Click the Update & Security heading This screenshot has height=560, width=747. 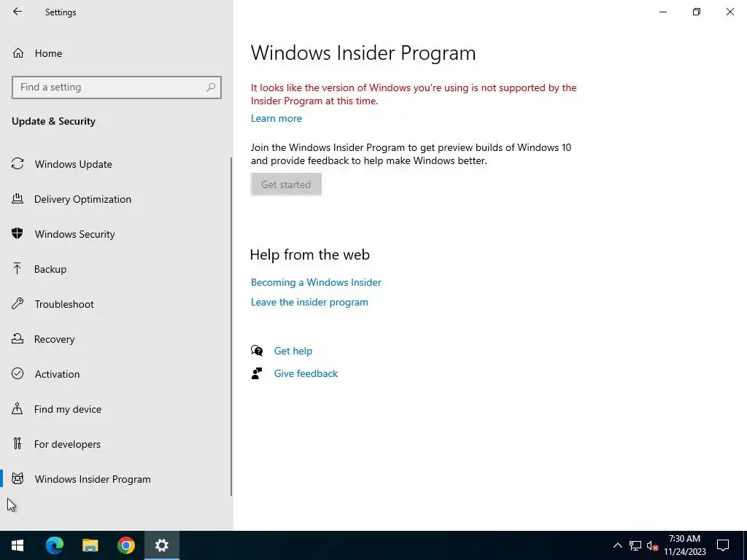pos(53,121)
